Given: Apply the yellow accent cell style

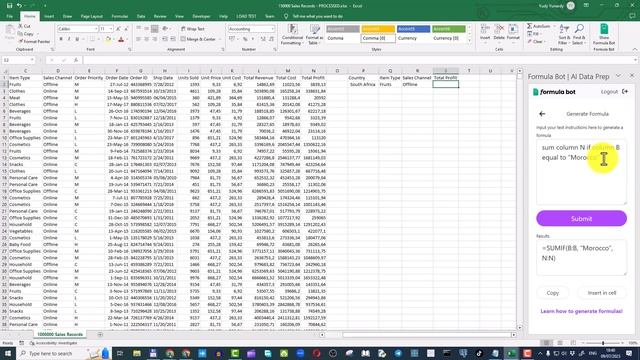Looking at the screenshot, I should pyautogui.click(x=378, y=29).
